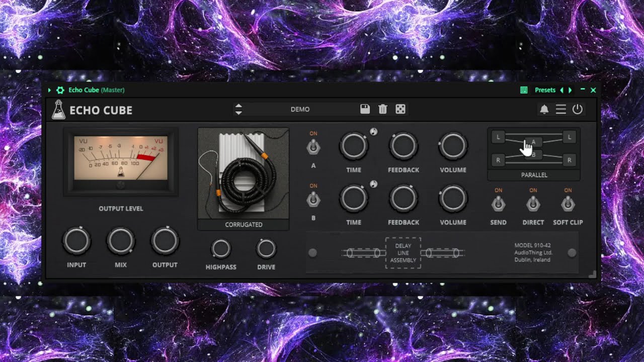This screenshot has width=644, height=362.
Task: Save the current preset with disk icon
Action: point(365,109)
